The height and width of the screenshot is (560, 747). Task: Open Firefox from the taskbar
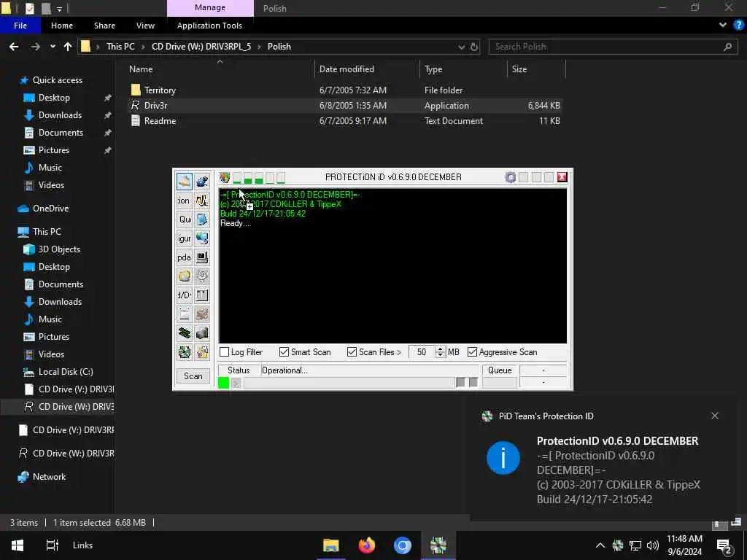click(x=367, y=545)
